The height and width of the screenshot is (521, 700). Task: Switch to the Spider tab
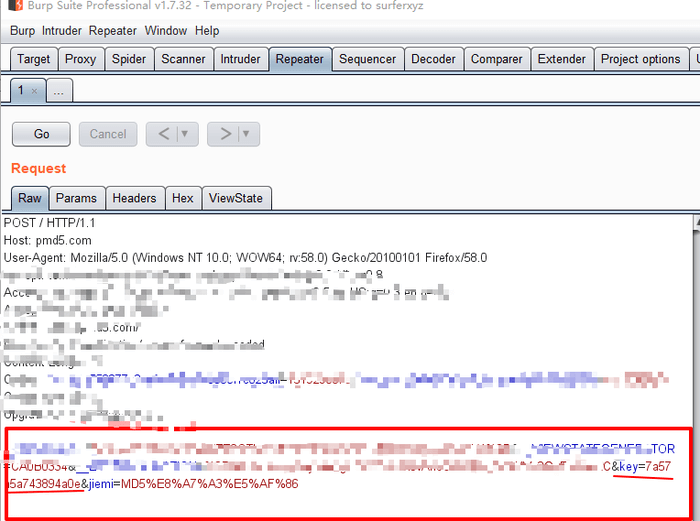[x=129, y=59]
